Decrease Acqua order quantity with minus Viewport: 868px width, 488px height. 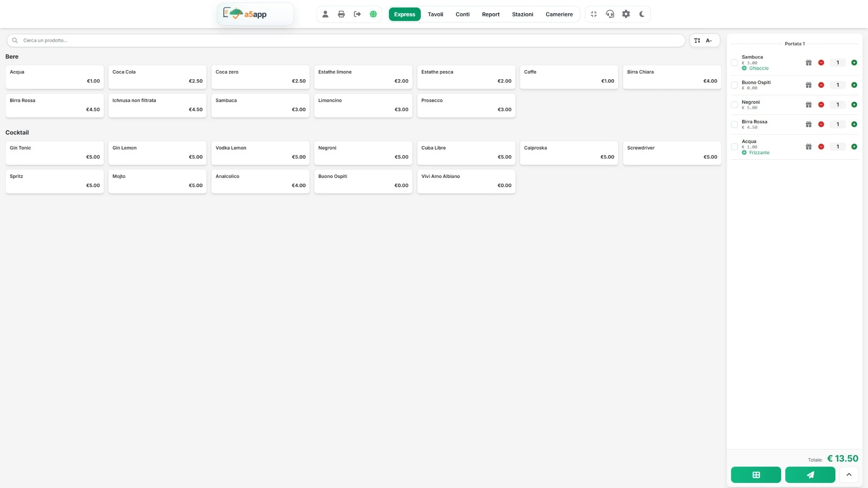(x=821, y=147)
